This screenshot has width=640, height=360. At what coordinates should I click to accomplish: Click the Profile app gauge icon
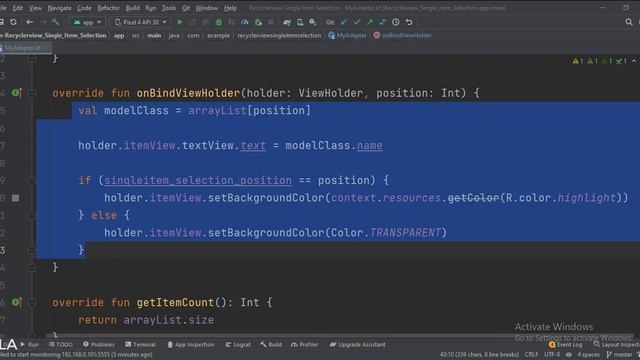(x=245, y=22)
